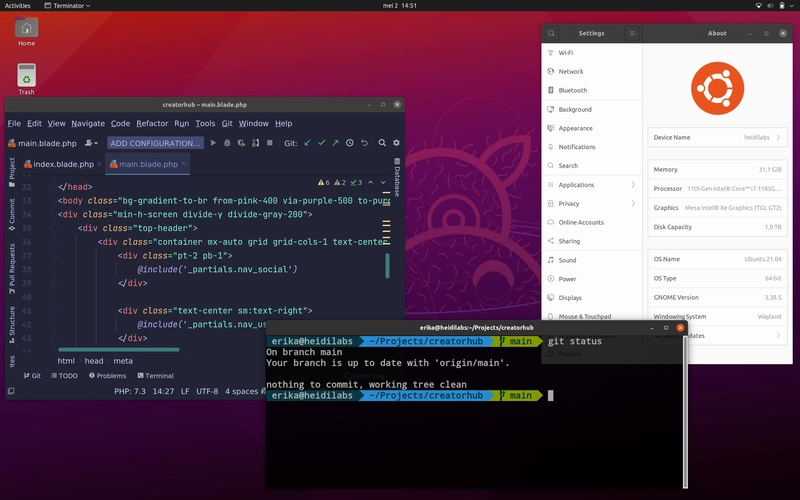
Task: Open the Pull Requests tool window
Action: tap(12, 268)
